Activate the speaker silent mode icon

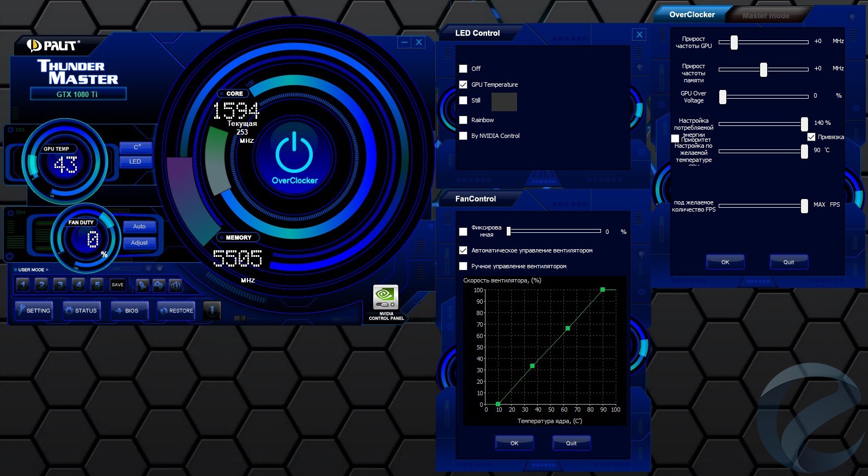(175, 285)
